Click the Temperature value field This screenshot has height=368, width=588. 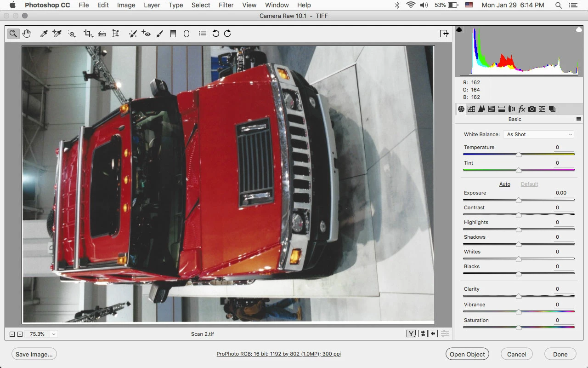[563, 147]
